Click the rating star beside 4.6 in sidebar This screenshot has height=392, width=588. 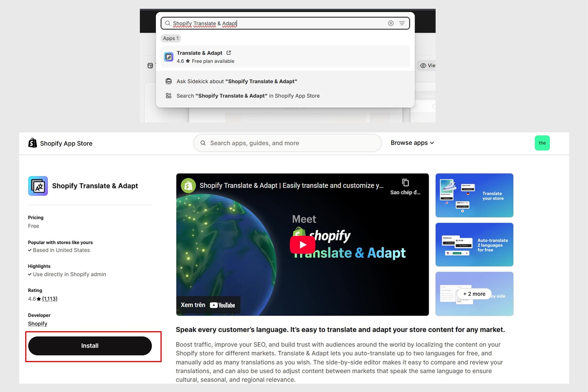39,299
